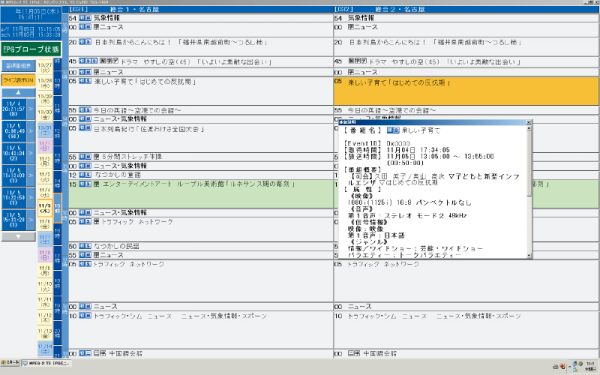600x375 pixels.
Task: Click the badge icon on the green program row
Action: pyautogui.click(x=85, y=184)
